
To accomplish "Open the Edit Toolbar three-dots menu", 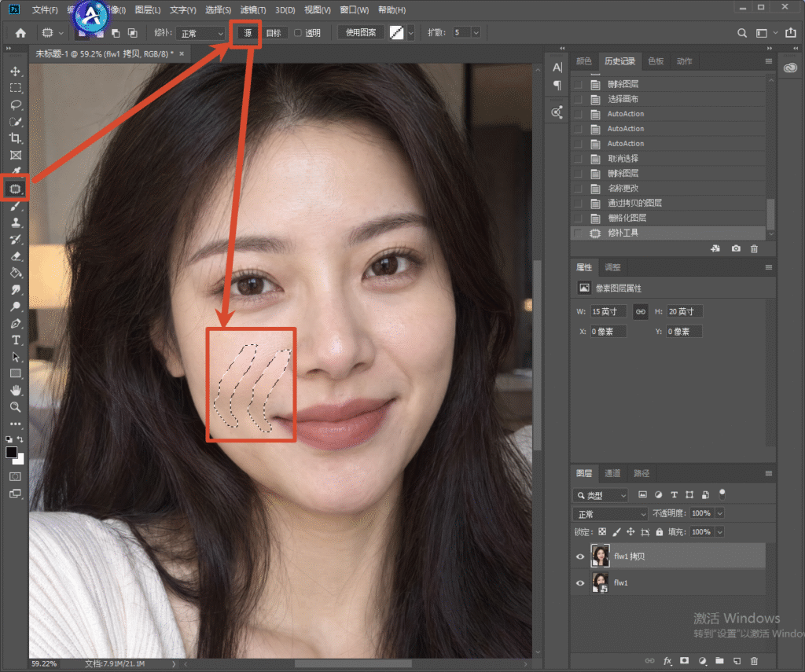I will tap(16, 424).
